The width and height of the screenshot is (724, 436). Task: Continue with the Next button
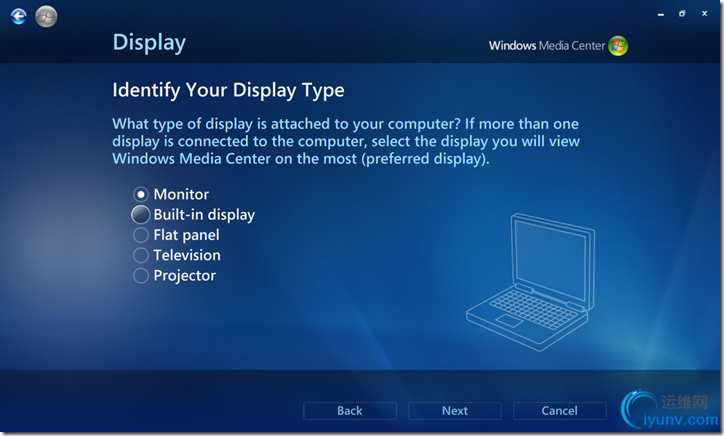coord(455,411)
